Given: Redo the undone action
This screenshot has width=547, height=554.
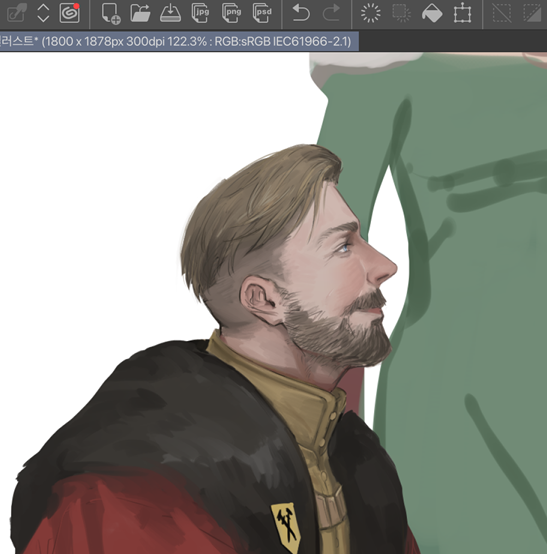Looking at the screenshot, I should coord(331,13).
